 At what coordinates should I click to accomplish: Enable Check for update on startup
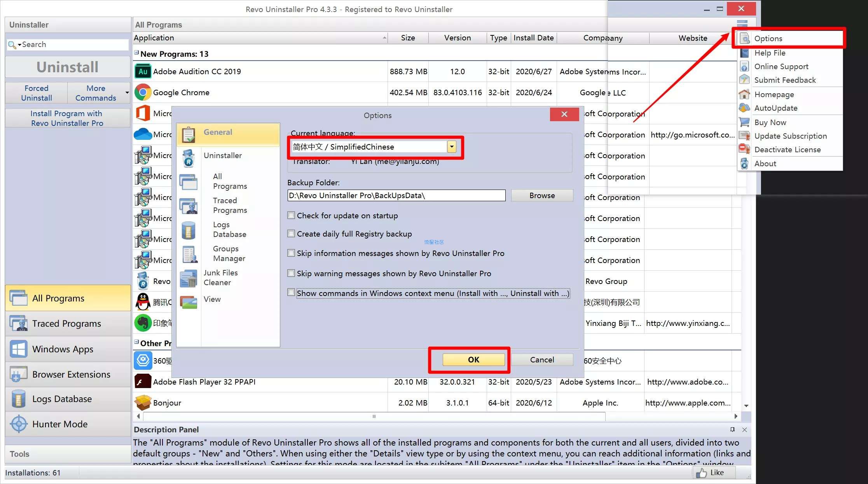coord(291,215)
